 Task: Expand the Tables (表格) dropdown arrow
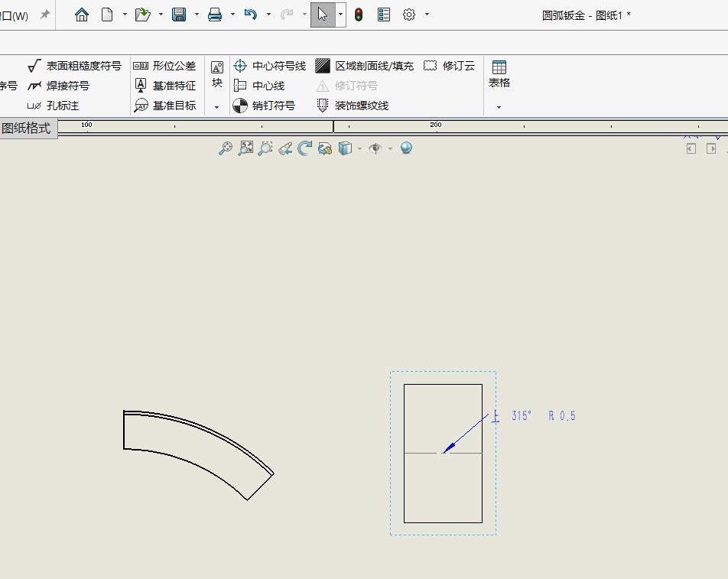499,107
